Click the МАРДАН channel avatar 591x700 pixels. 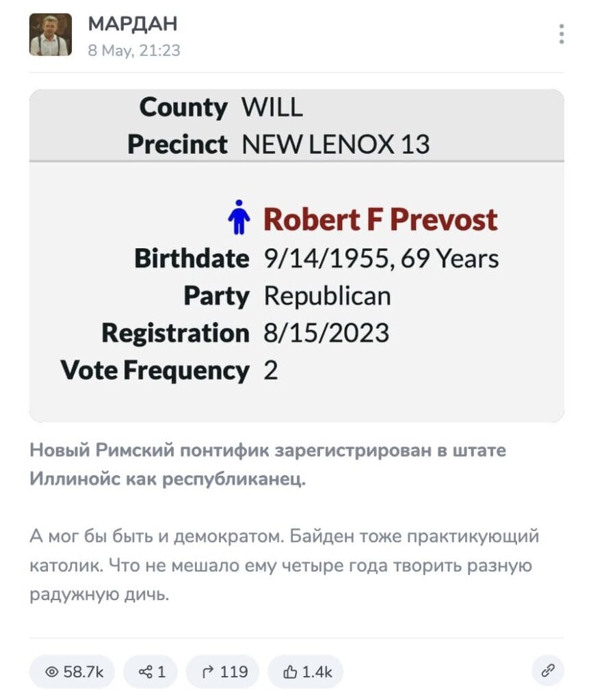[51, 35]
